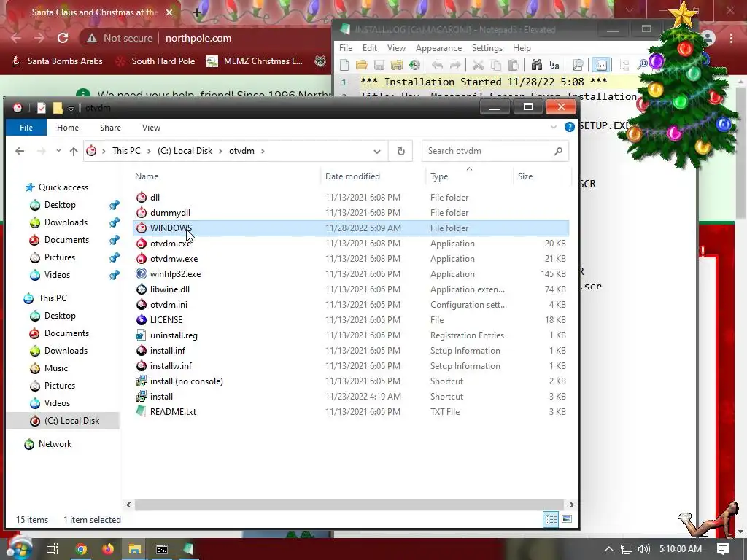
Task: Click northpole.com address bar
Action: click(x=198, y=38)
